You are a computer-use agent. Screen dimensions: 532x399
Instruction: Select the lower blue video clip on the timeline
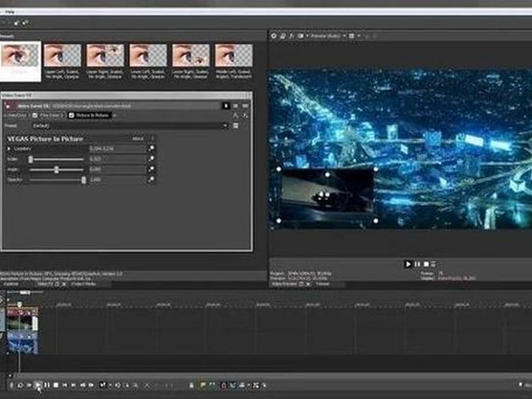point(23,343)
